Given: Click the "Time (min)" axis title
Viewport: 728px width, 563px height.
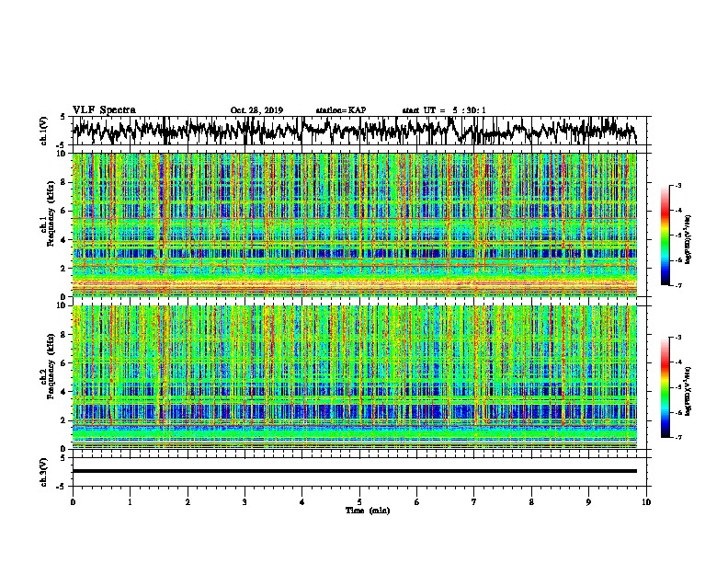Looking at the screenshot, I should click(368, 511).
